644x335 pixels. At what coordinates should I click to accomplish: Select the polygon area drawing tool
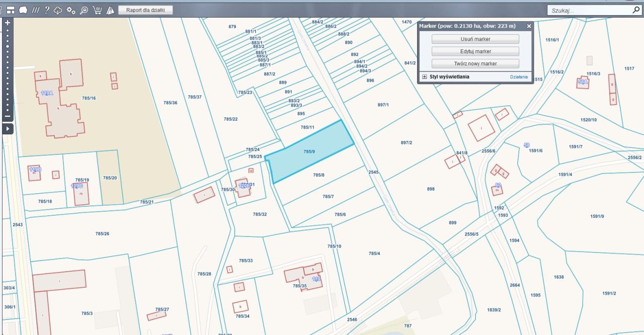(23, 10)
